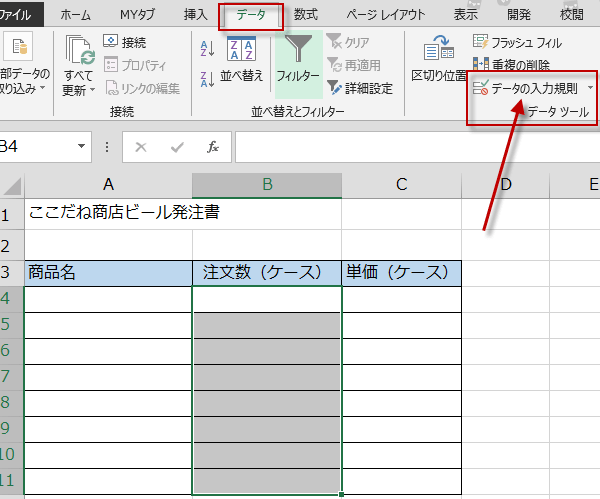Select column B header
Screen dimensions: 600x499
tap(267, 185)
